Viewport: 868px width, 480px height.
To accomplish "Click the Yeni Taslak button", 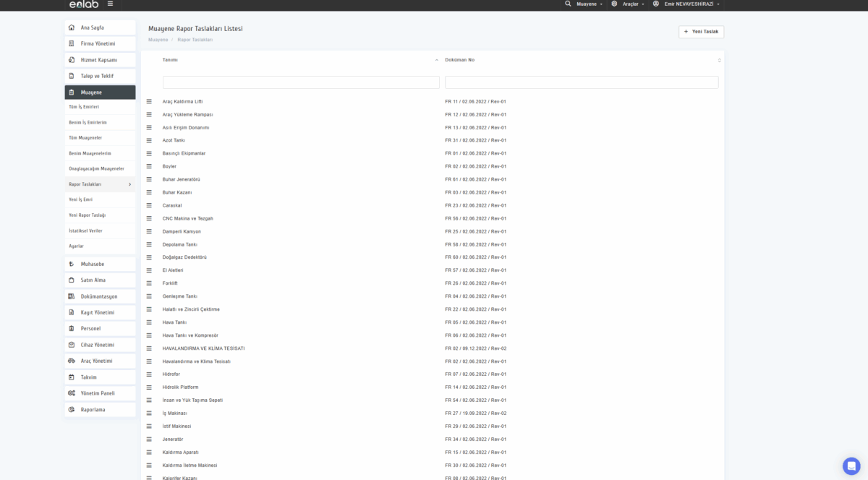I will [x=701, y=32].
